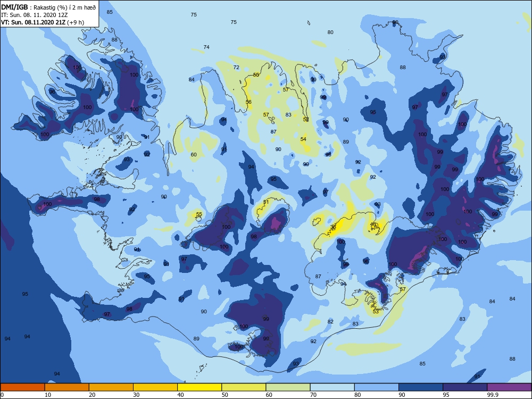Select the 50–60 pale yellow legend swatch
The height and width of the screenshot is (399, 532).
point(244,387)
